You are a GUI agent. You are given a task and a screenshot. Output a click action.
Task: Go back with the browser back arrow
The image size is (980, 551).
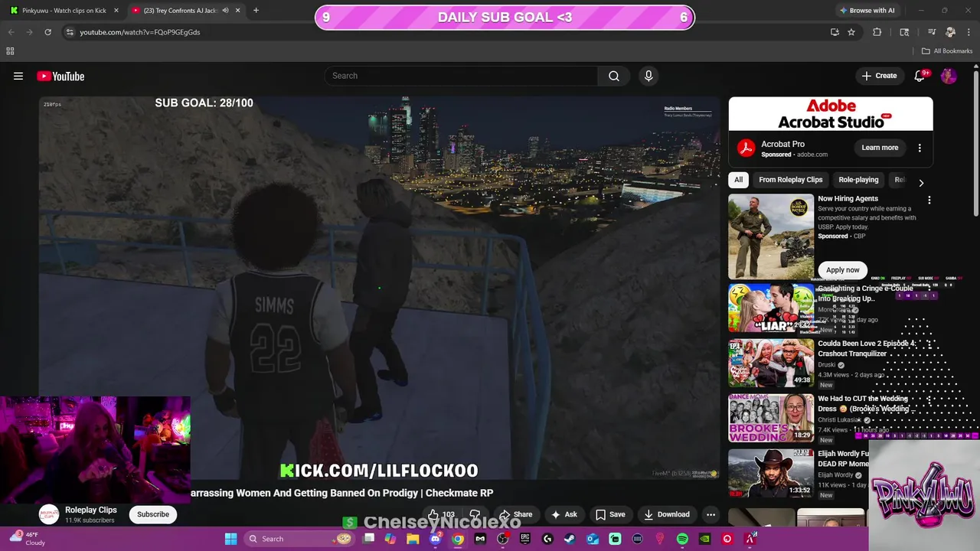pyautogui.click(x=11, y=32)
